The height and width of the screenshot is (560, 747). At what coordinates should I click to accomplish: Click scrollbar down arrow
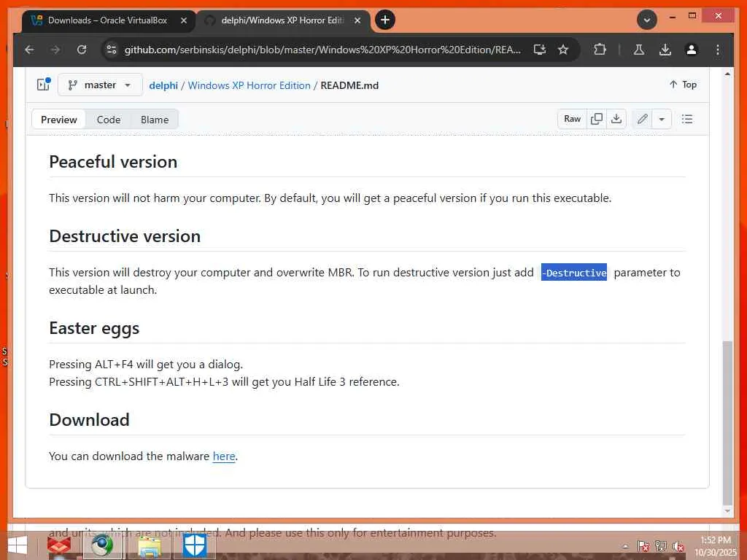point(727,511)
